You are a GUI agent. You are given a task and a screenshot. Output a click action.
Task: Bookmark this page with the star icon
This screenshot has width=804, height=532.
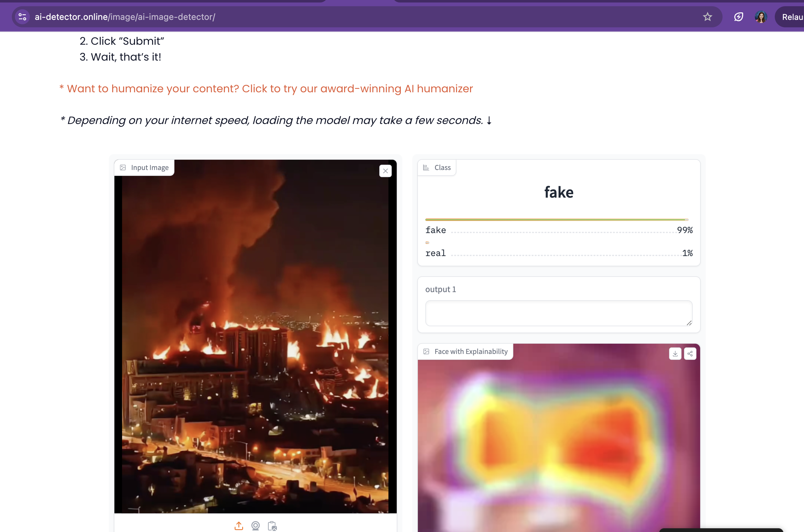tap(707, 17)
